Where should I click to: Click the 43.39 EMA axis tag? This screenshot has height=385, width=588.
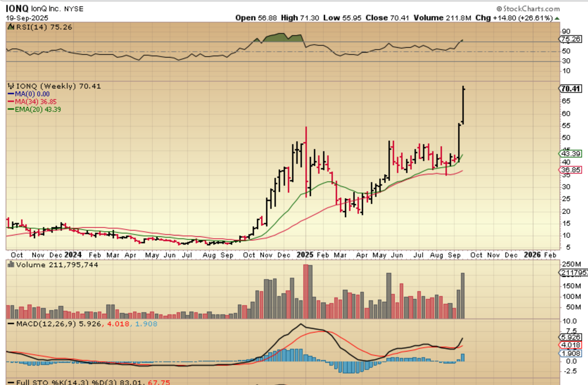pyautogui.click(x=570, y=154)
